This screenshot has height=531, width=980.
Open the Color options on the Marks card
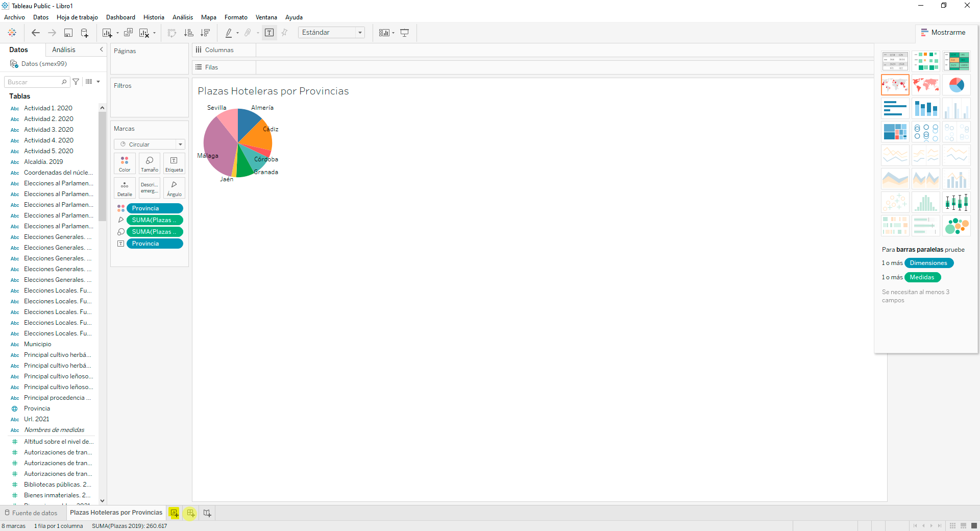[x=124, y=163]
